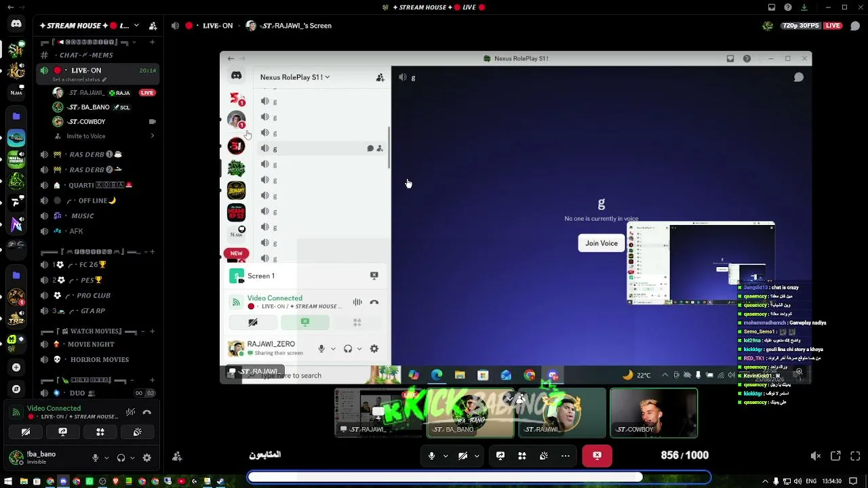Open soundboard from voice panel
Image resolution: width=868 pixels, height=488 pixels.
click(137, 432)
